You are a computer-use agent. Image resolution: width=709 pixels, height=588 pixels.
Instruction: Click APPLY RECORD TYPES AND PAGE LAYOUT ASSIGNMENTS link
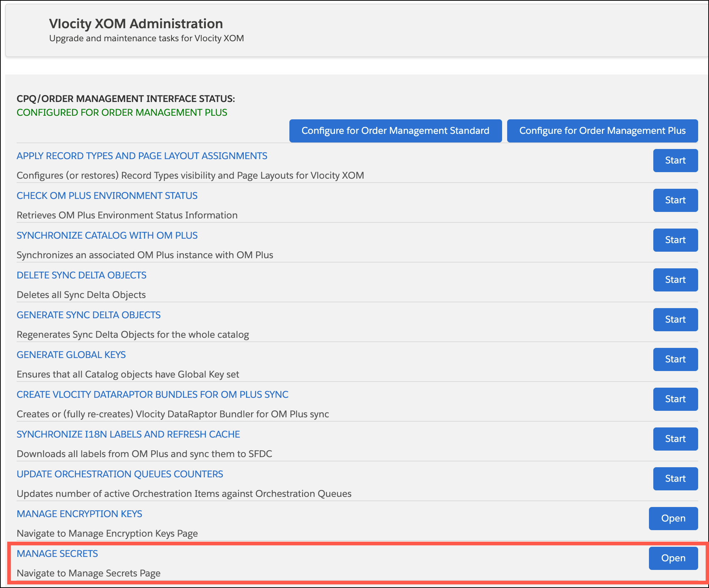click(x=142, y=156)
